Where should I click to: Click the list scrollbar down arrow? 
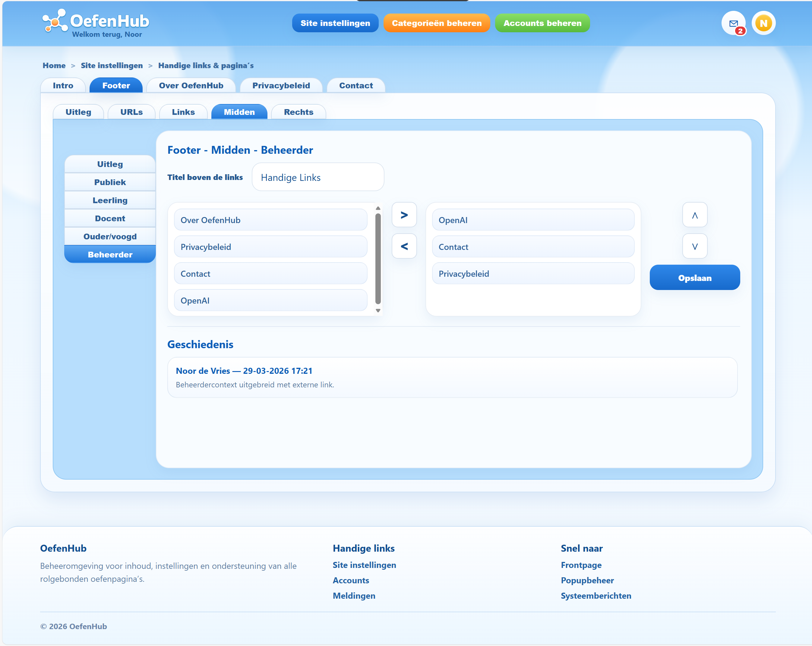[x=378, y=310]
